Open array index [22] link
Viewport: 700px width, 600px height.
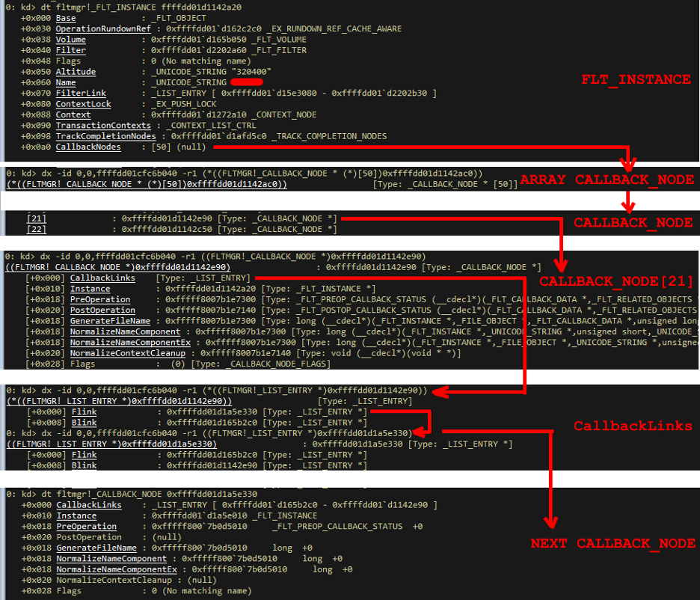pyautogui.click(x=36, y=230)
